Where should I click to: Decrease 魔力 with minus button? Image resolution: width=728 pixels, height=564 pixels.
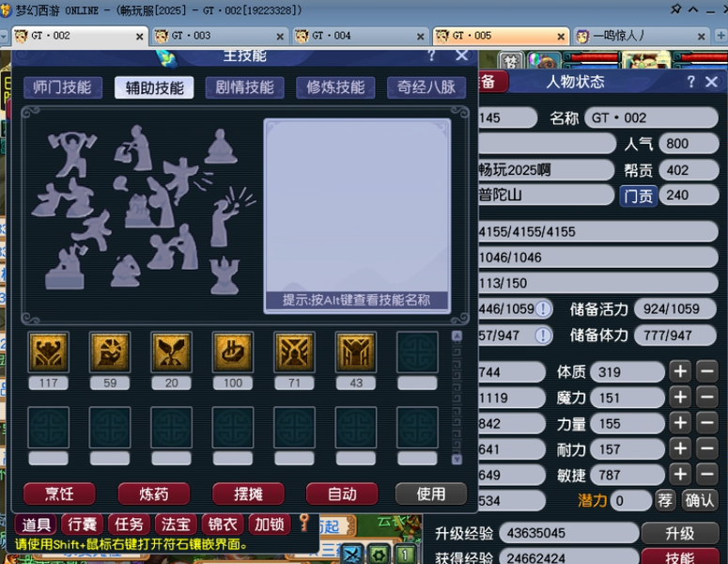(707, 398)
